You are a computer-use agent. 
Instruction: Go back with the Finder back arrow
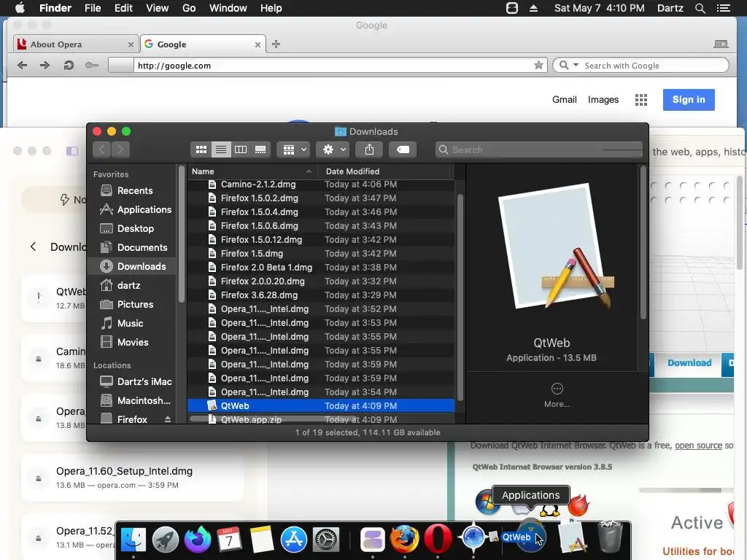102,149
